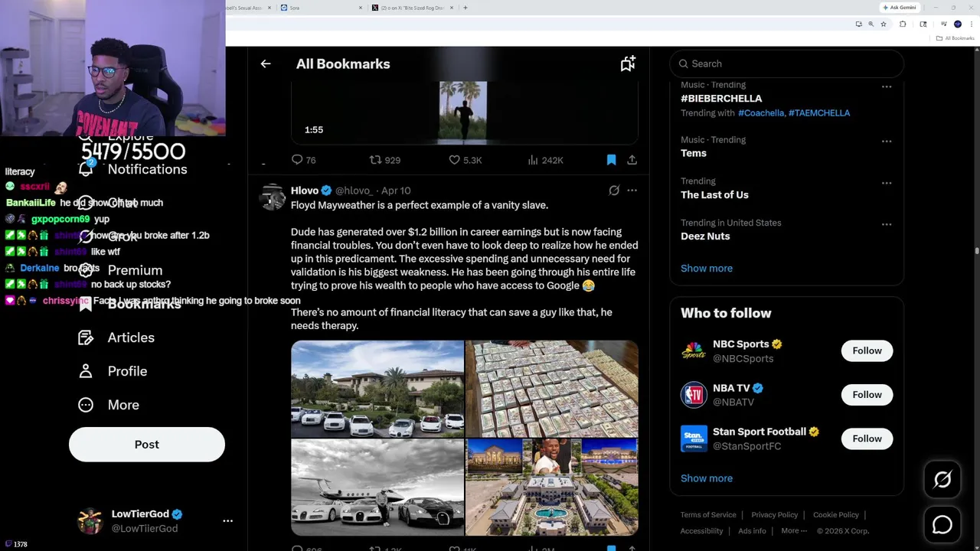Follow NBC Sports
980x551 pixels.
[867, 350]
